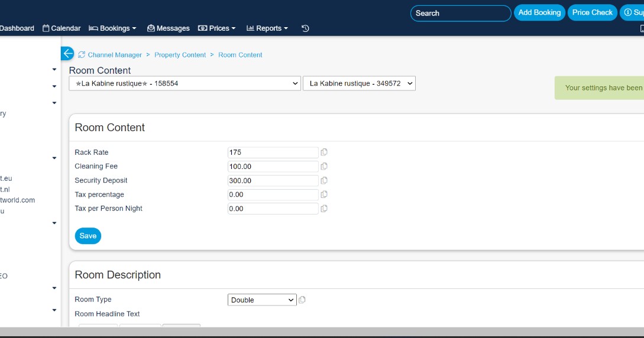
Task: Open the Prices dropdown menu
Action: point(217,28)
